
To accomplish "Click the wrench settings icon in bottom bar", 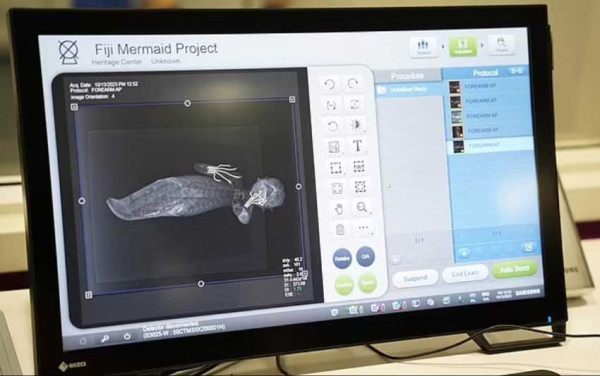I will pos(105,339).
